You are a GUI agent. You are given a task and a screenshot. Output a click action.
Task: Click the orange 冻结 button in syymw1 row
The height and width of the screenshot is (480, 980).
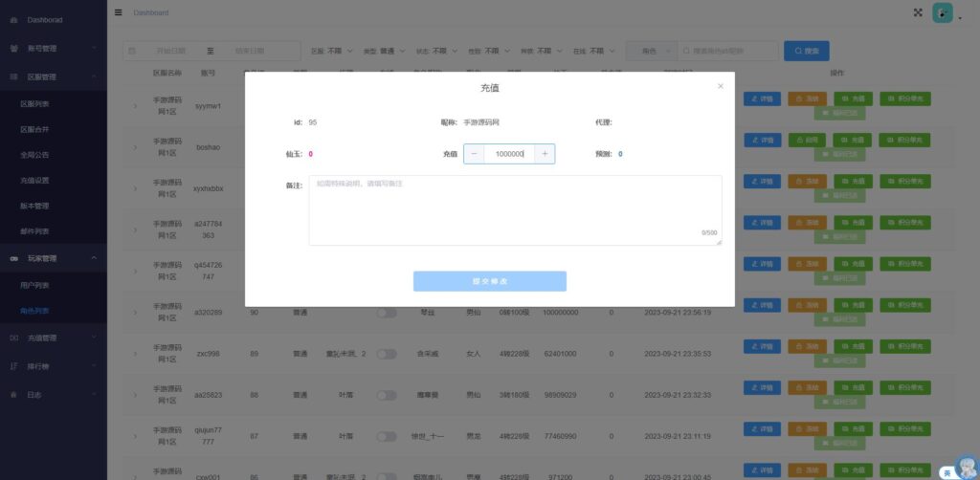click(x=807, y=98)
